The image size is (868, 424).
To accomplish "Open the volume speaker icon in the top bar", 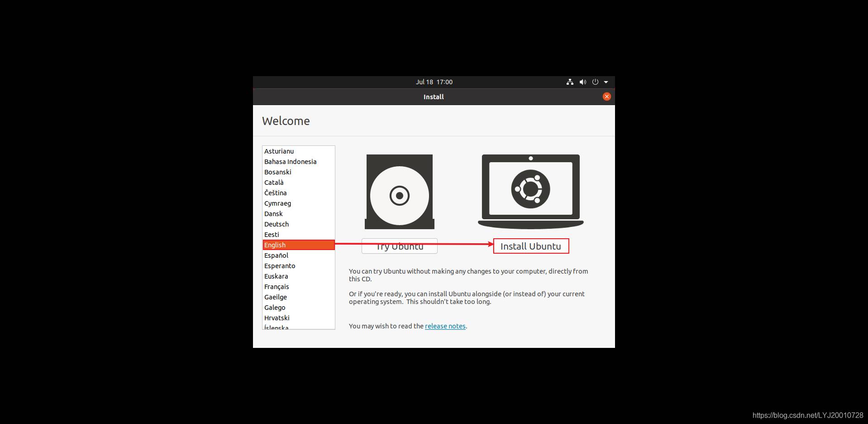I will [583, 82].
